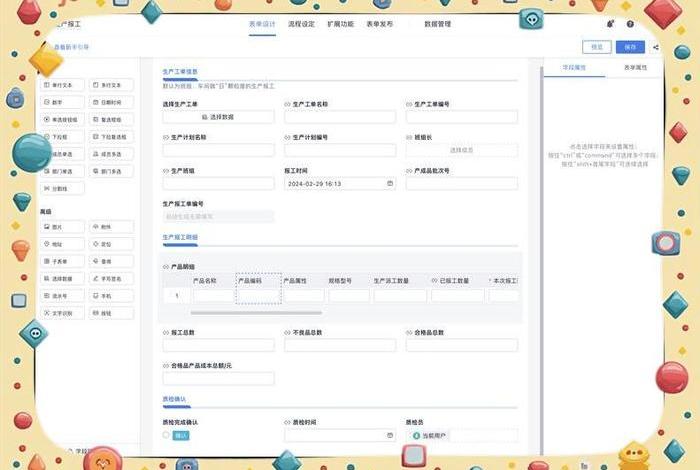The height and width of the screenshot is (470, 700).
Task: Click the 不良品总数 input field
Action: (x=340, y=345)
